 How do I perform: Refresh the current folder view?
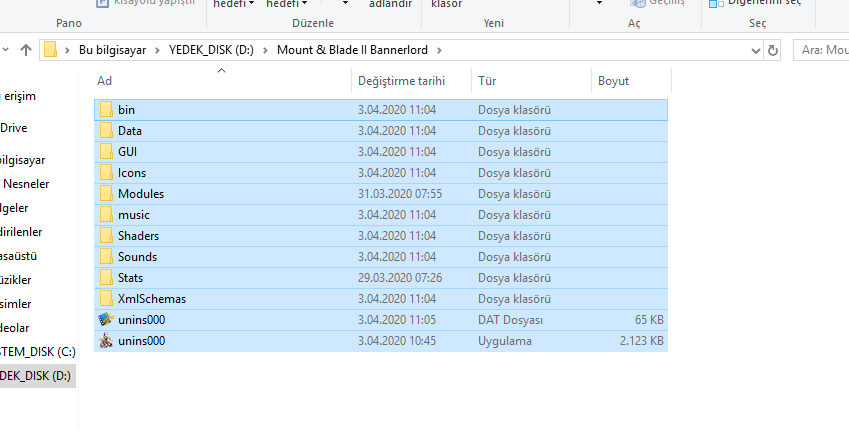(773, 50)
